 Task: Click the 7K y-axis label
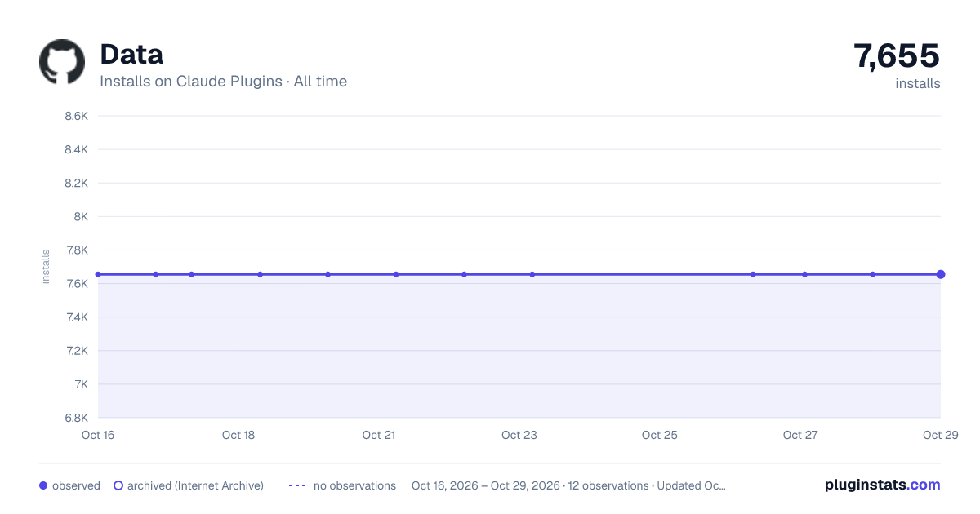tap(81, 383)
